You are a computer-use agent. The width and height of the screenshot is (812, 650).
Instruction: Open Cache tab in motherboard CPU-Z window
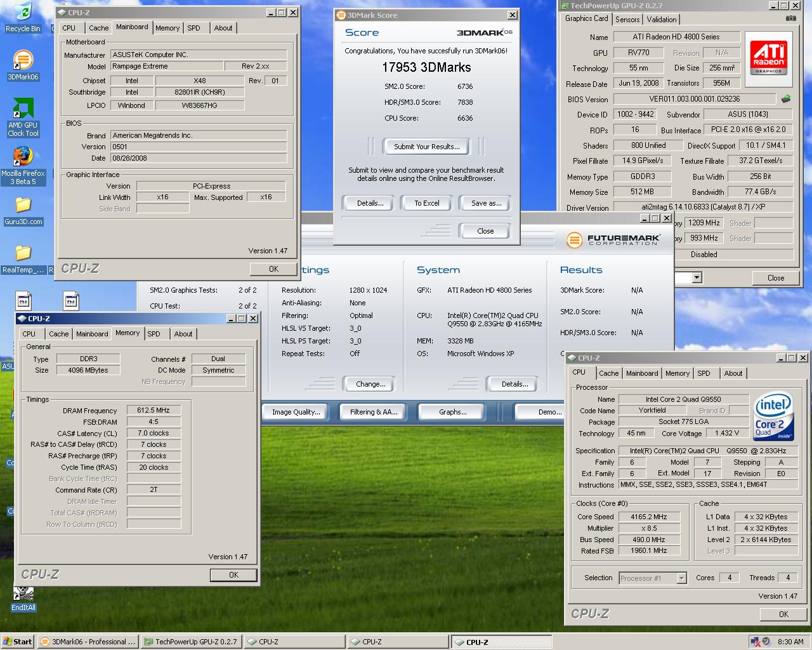click(x=98, y=28)
